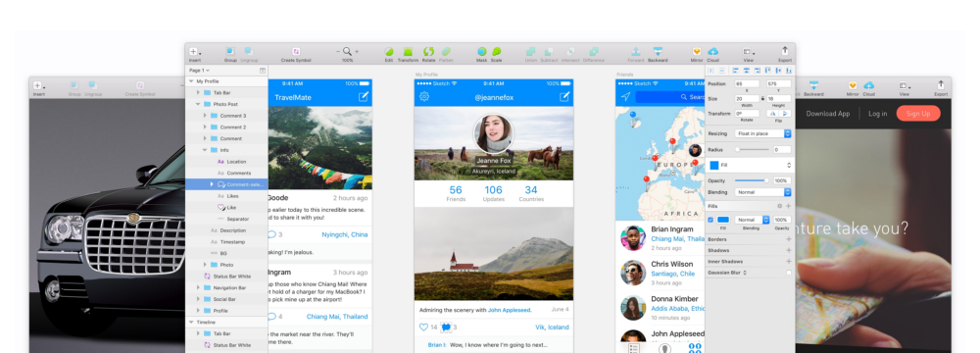
Task: Click the Forward arrange icon in front window
Action: [x=636, y=51]
